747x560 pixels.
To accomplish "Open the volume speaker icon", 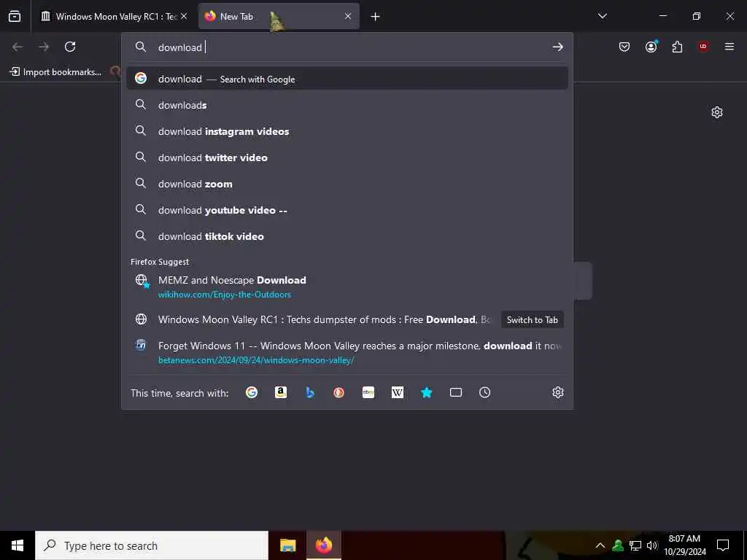I will 652,545.
